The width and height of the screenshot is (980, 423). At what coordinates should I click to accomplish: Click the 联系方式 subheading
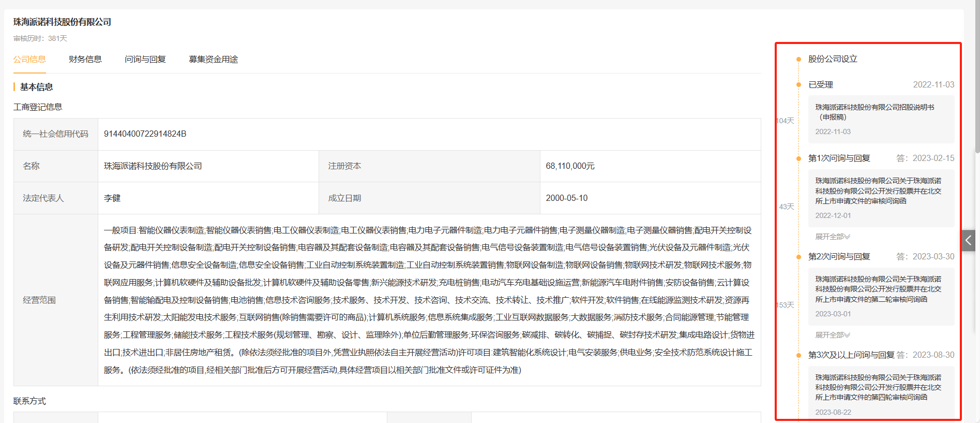coord(29,401)
